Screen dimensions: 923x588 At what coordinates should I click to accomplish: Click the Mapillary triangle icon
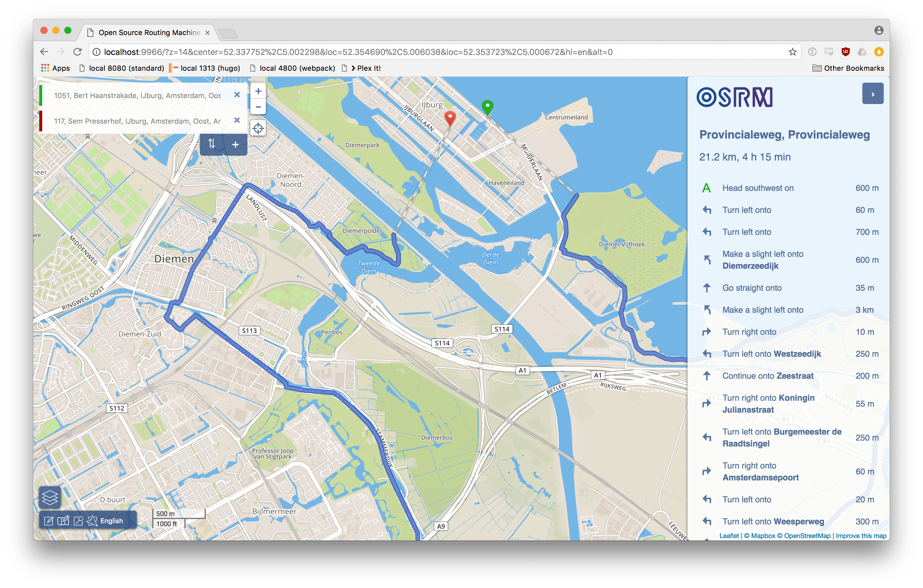coord(92,521)
